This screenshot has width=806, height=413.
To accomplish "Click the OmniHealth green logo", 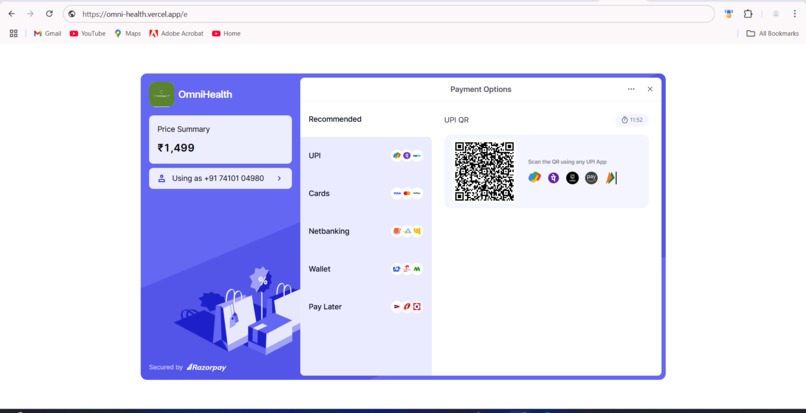I will tap(161, 94).
